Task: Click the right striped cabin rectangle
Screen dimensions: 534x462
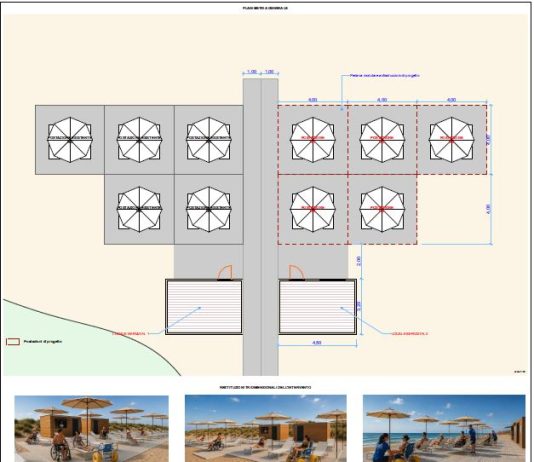Action: click(x=318, y=307)
